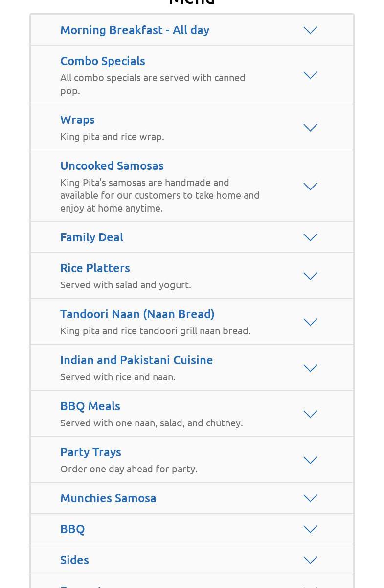Open the Wraps section chevron
384x588 pixels.
point(310,128)
